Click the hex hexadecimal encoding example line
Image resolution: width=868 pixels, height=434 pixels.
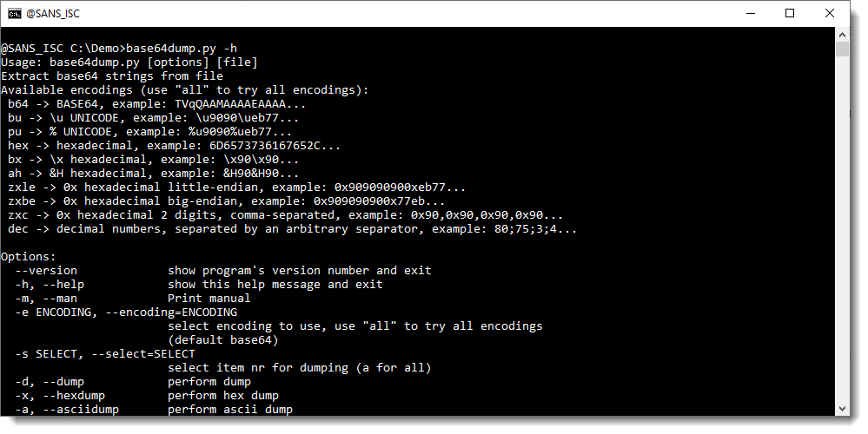pos(169,146)
